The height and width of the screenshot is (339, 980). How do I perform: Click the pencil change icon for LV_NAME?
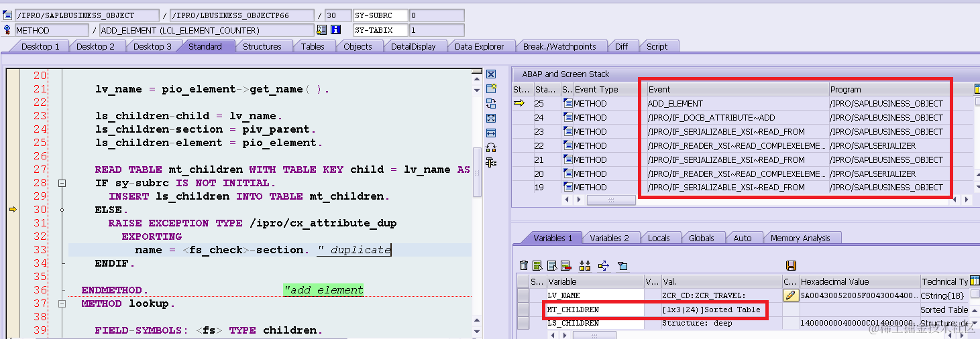coord(791,295)
